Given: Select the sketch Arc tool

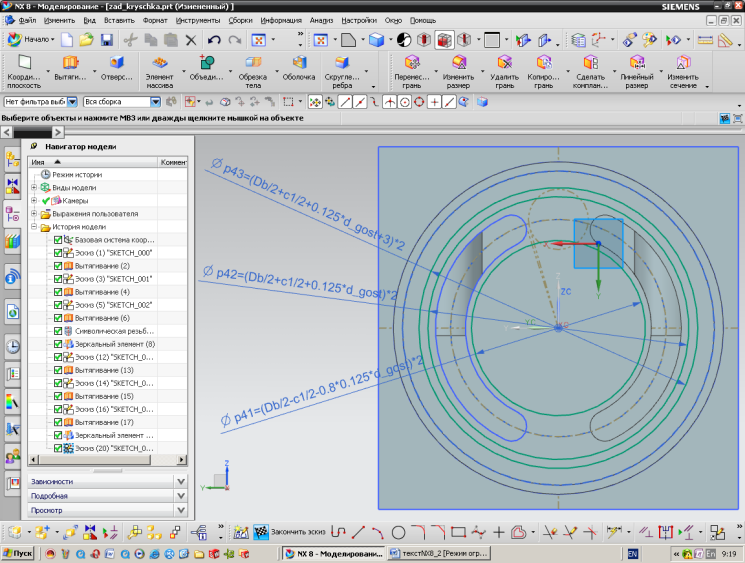Looking at the screenshot, I should [378, 532].
